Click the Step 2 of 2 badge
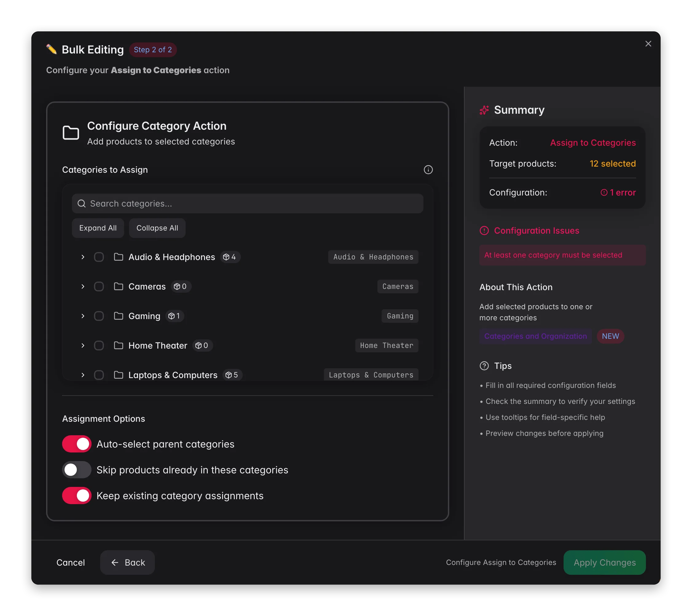692x616 pixels. click(x=153, y=50)
